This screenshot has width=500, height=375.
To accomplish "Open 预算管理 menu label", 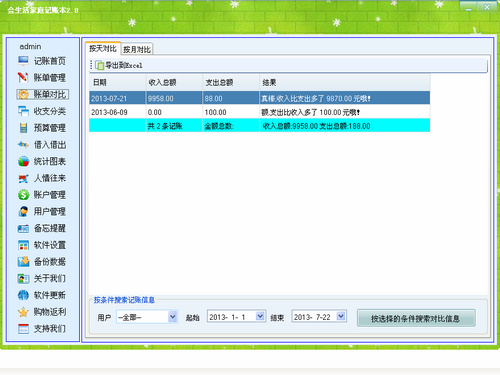I will pos(50,128).
